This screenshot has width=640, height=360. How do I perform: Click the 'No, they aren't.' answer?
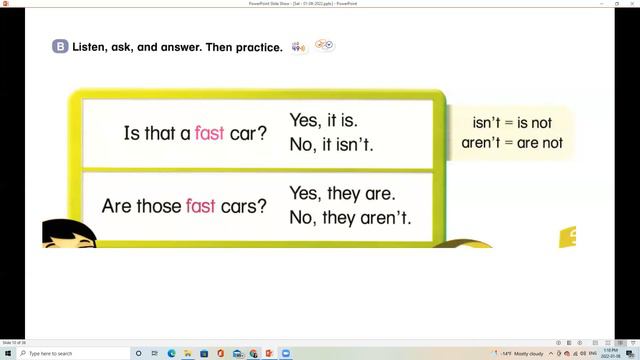coord(350,218)
